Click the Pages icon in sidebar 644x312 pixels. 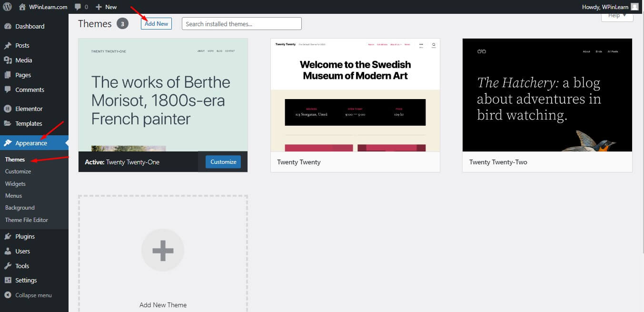pyautogui.click(x=8, y=75)
